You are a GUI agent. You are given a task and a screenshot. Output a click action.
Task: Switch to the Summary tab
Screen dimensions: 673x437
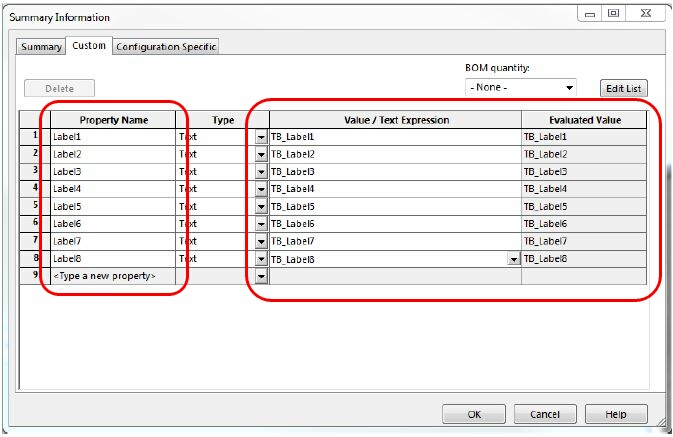pyautogui.click(x=41, y=47)
